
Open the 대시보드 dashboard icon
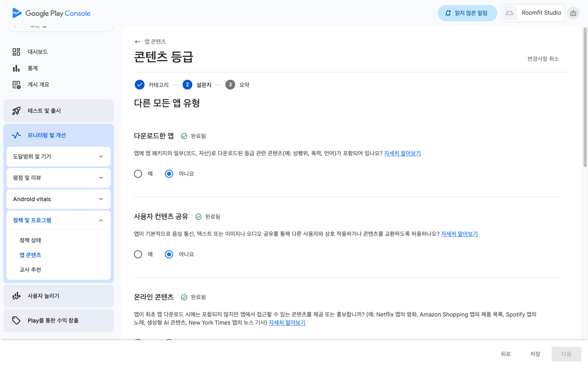16,52
